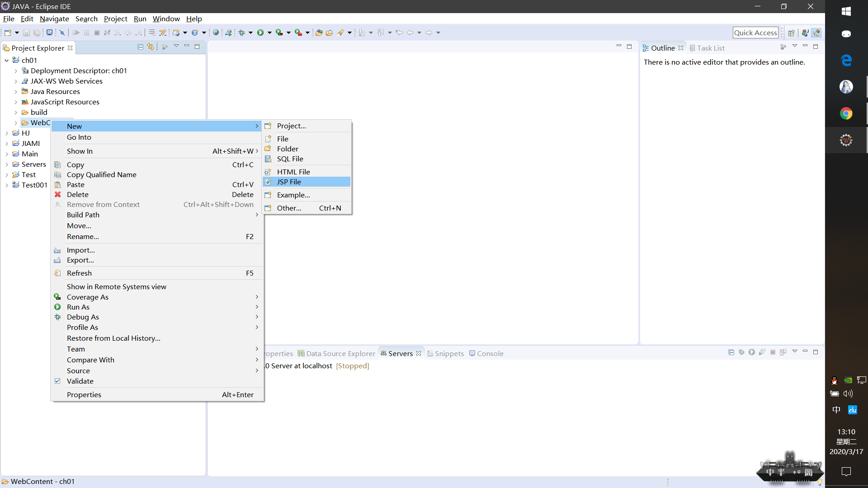868x488 pixels.
Task: Click the Debug toolbar icon
Action: pos(241,33)
